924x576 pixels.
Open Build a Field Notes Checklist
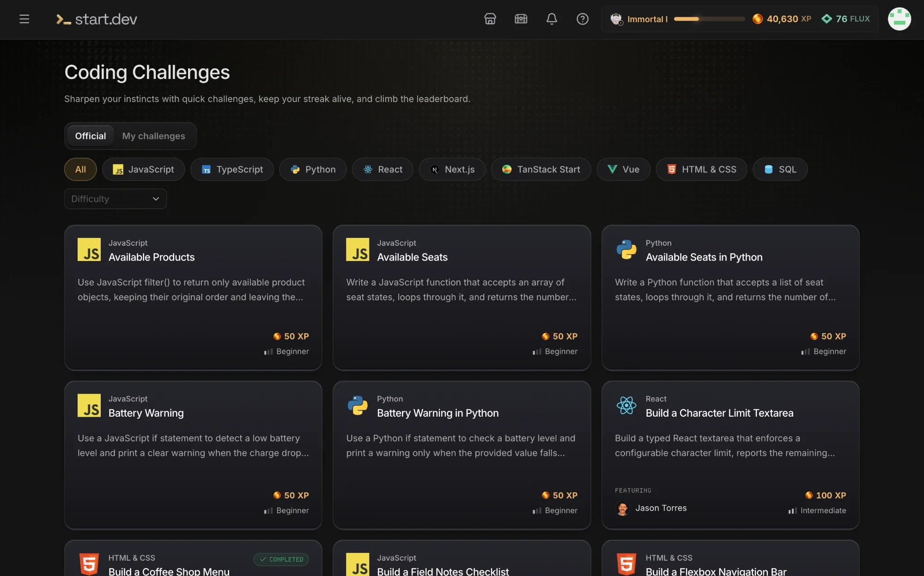tap(462, 558)
